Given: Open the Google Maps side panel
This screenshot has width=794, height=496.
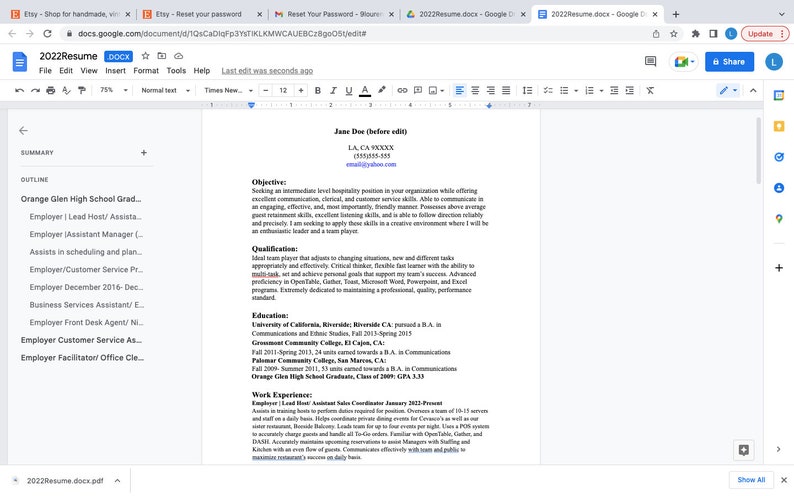Looking at the screenshot, I should pos(779,219).
